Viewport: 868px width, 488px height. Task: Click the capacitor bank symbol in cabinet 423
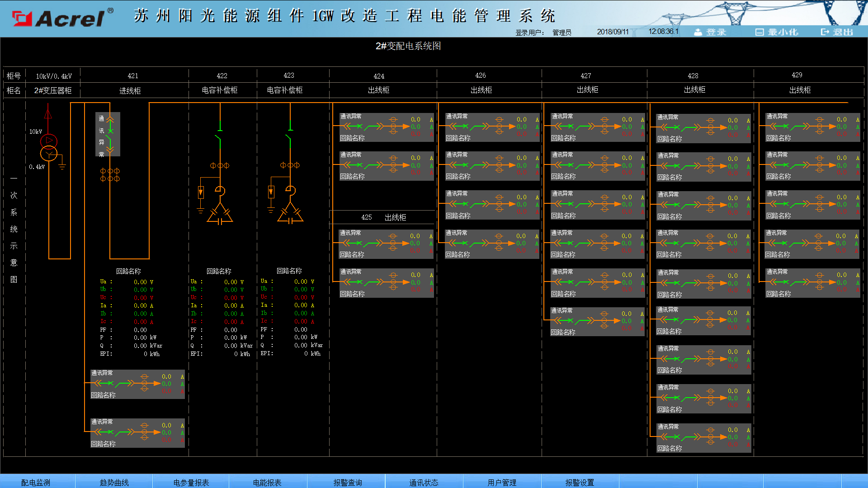point(290,213)
